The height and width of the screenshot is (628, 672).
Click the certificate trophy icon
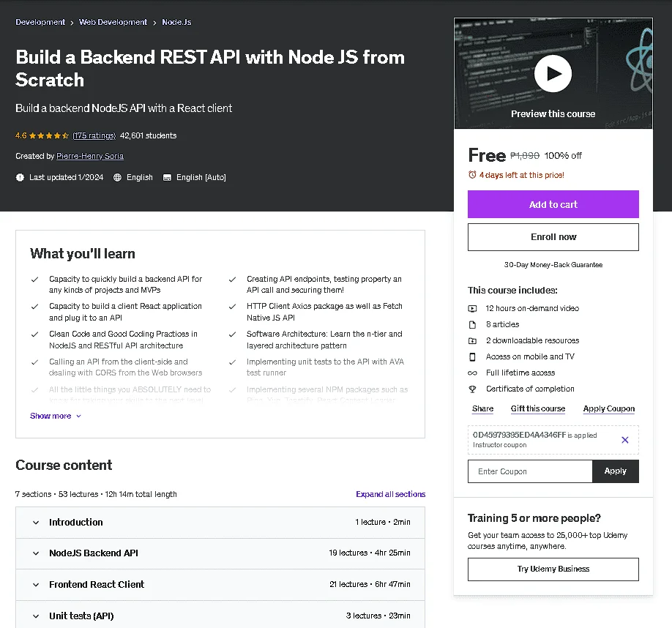[x=472, y=389]
